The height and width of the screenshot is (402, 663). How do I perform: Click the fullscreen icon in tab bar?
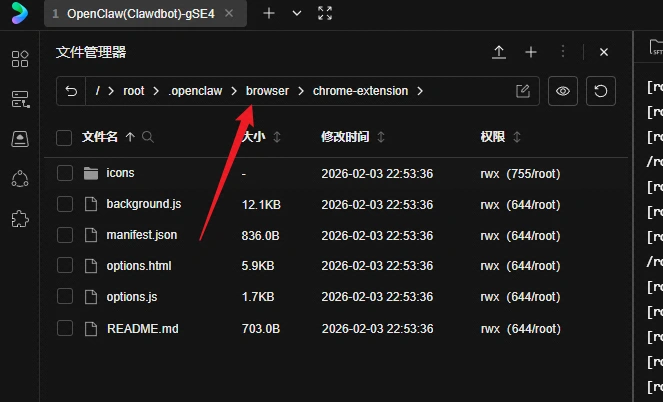[x=325, y=13]
